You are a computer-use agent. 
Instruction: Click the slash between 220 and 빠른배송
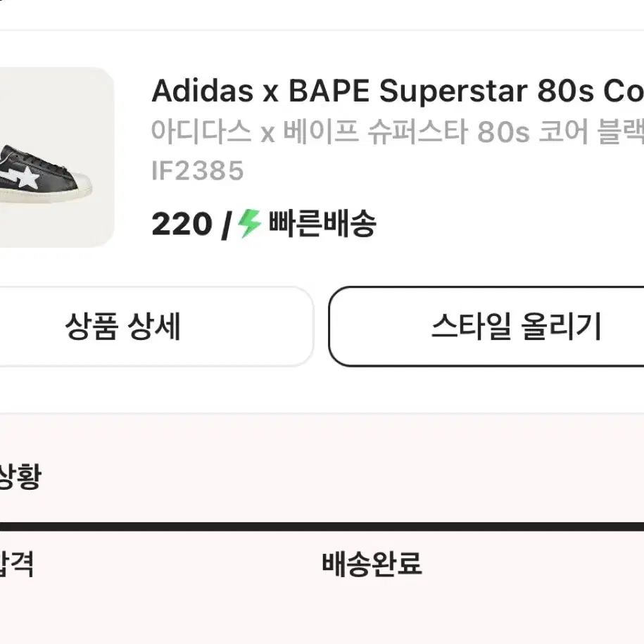click(227, 225)
